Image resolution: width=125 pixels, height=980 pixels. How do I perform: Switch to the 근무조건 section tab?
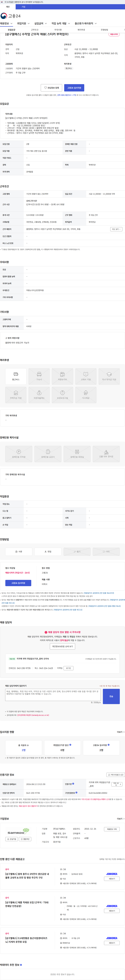(x=35, y=30)
